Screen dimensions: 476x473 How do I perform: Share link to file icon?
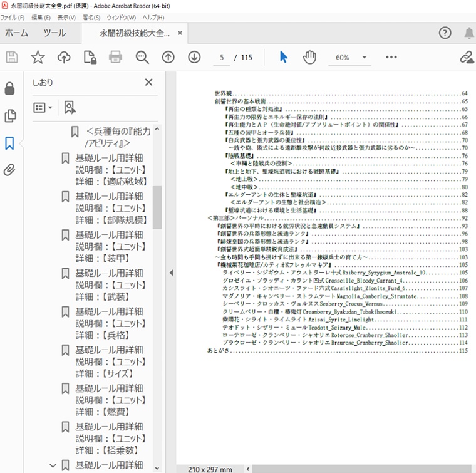tap(467, 57)
